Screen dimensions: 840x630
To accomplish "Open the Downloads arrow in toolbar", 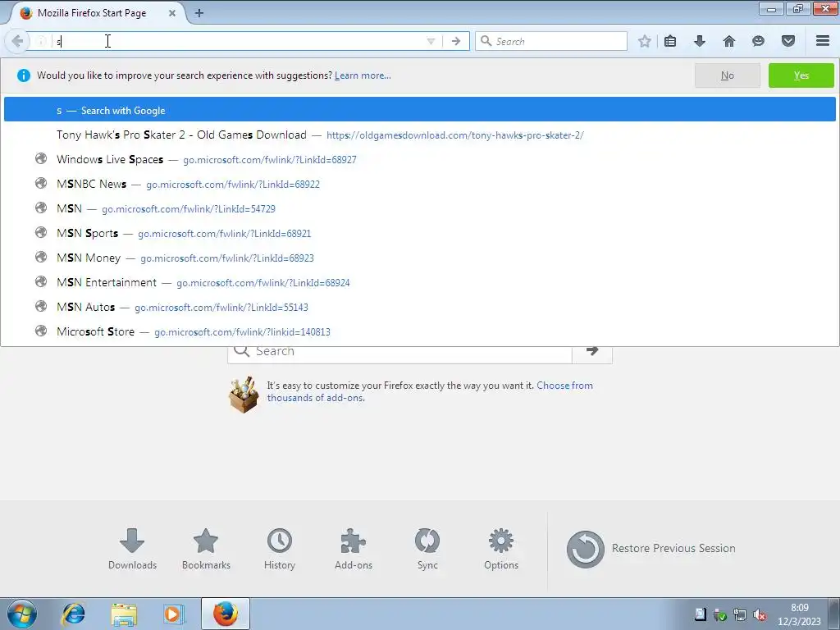I will 700,41.
